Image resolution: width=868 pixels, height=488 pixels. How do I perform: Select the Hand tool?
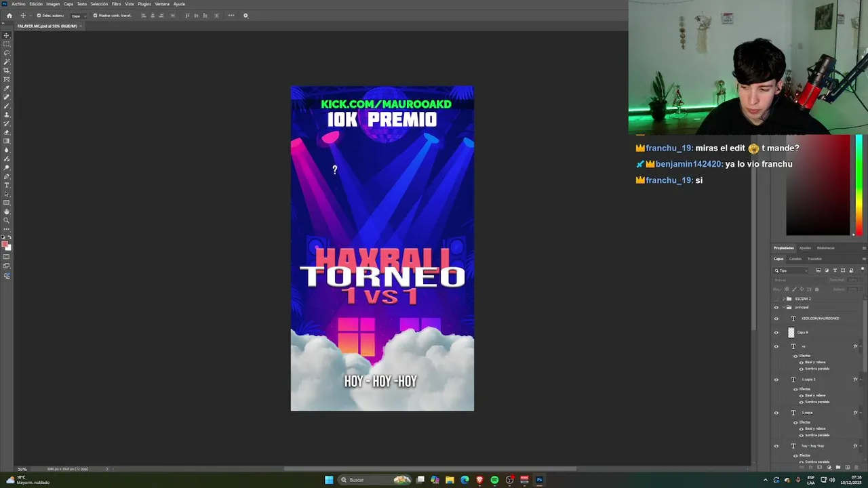pos(7,211)
